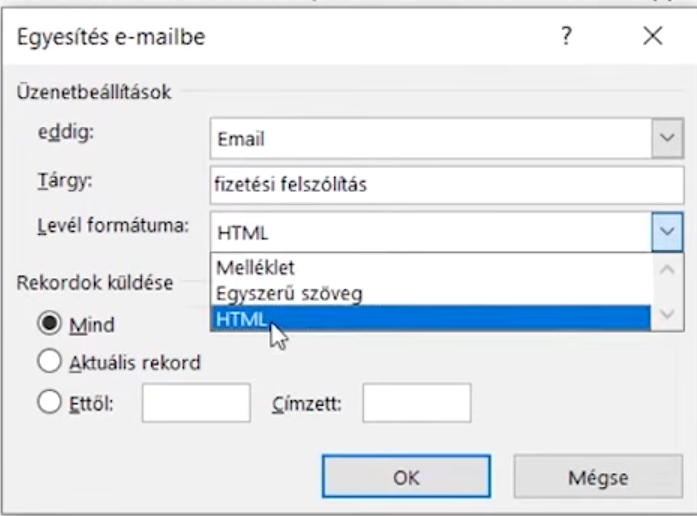
Task: Click the format list scroll up arrow
Action: click(x=668, y=268)
